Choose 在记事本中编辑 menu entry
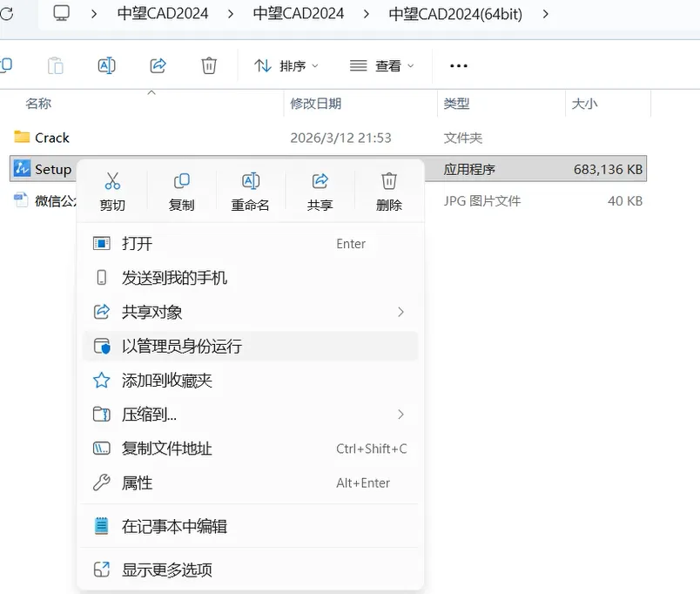The image size is (700, 594). (x=251, y=526)
